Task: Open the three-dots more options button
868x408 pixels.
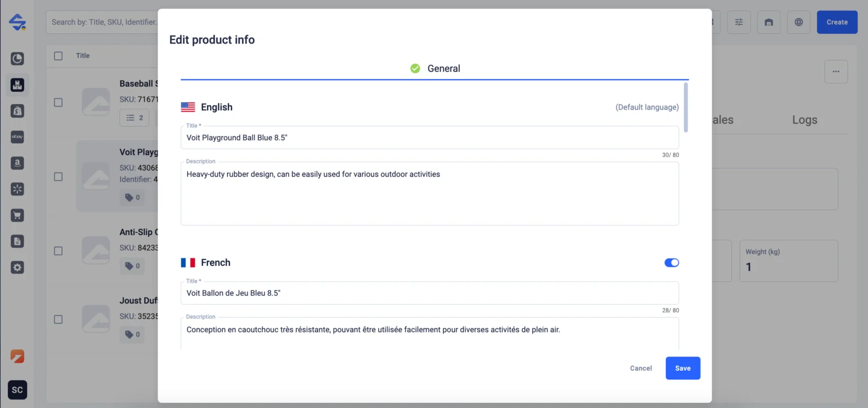Action: (x=836, y=72)
